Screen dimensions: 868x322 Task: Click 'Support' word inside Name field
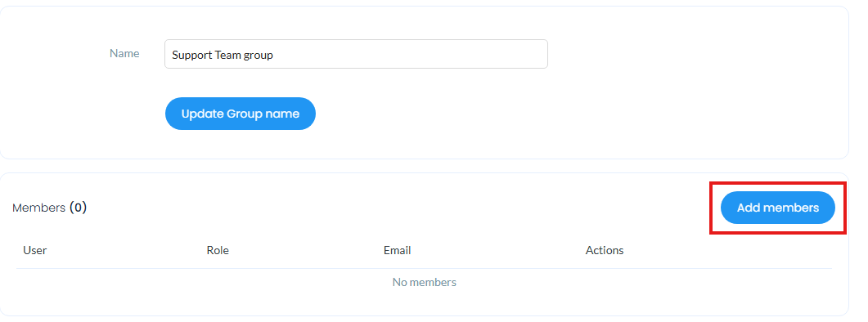188,56
